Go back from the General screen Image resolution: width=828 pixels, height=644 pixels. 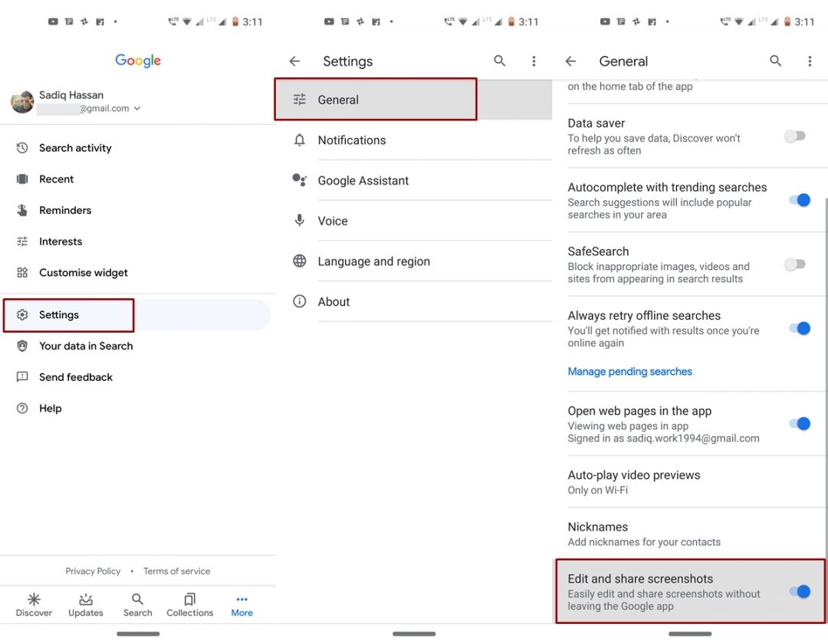pos(571,61)
